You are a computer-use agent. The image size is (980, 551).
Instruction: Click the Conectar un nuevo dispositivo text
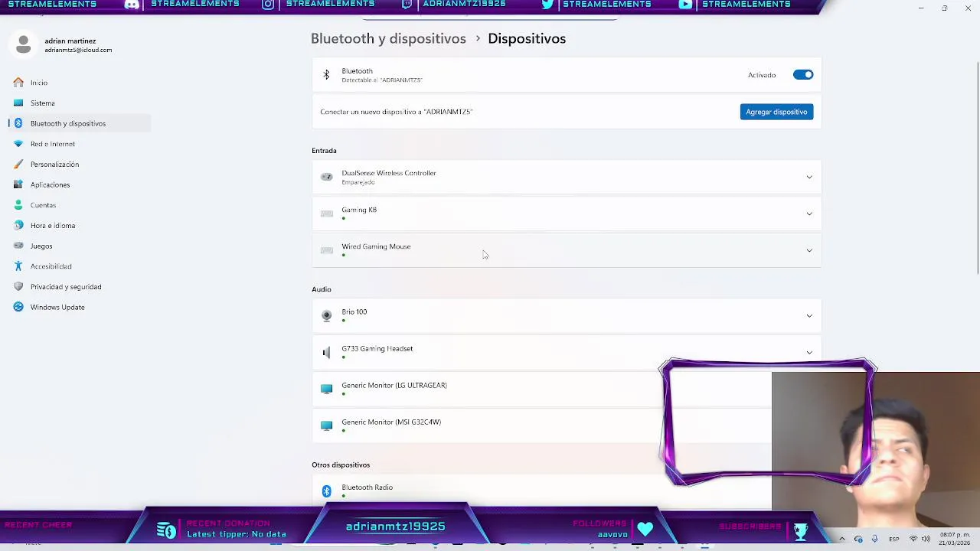point(397,112)
